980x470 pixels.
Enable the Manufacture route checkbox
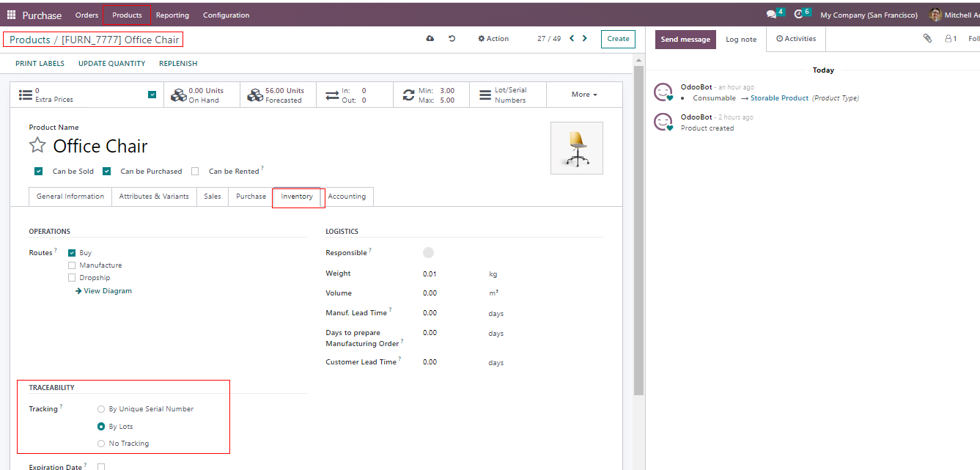click(72, 265)
